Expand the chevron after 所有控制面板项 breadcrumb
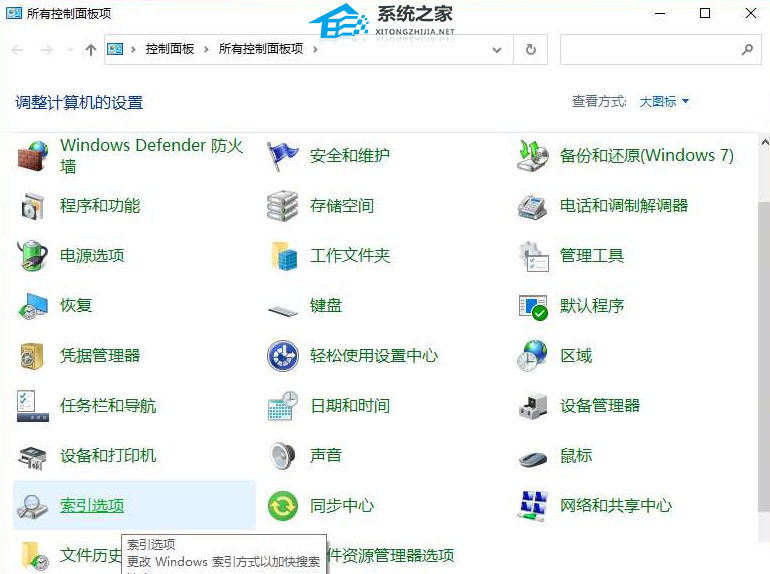The height and width of the screenshot is (574, 770). [x=315, y=49]
